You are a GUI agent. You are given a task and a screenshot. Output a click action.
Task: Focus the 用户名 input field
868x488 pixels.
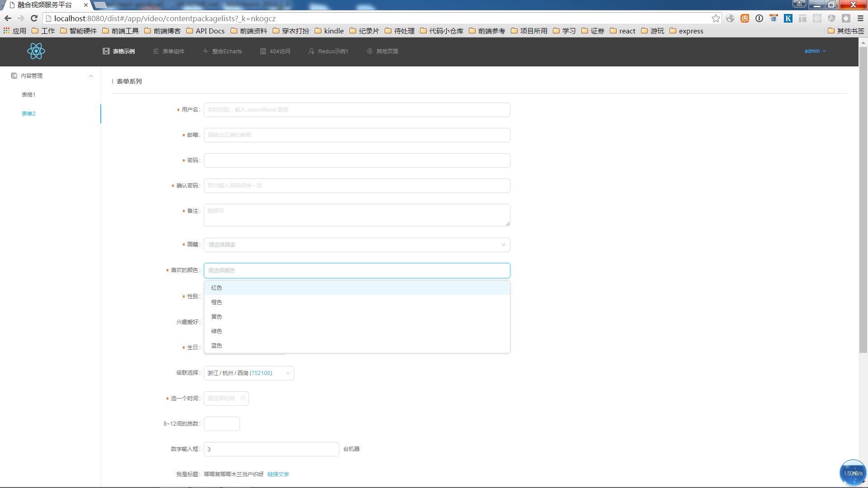(357, 110)
